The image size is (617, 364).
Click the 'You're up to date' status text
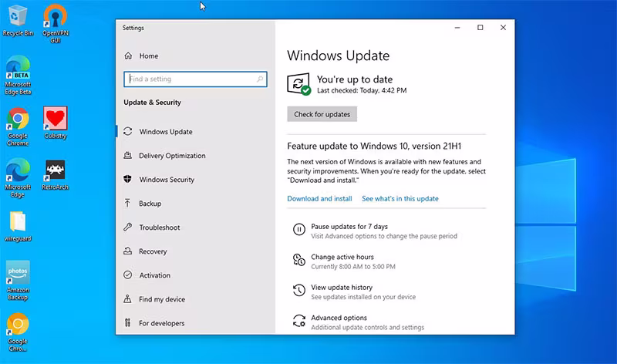tap(355, 79)
